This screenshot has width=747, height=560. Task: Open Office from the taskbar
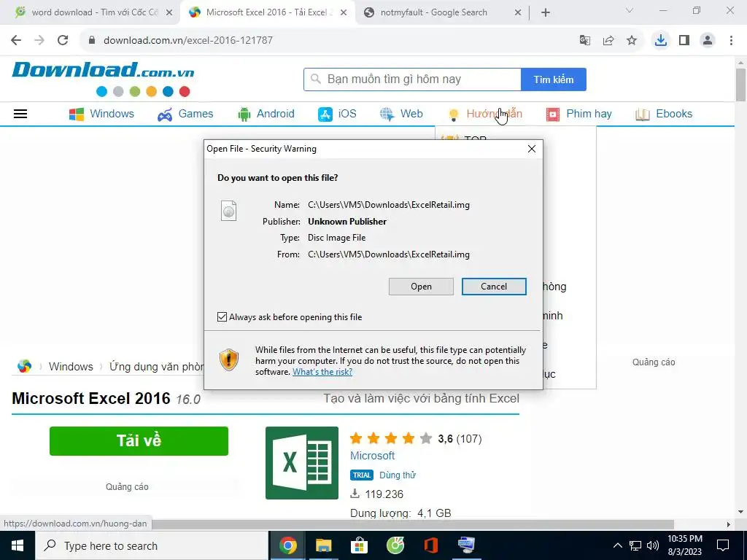coord(430,545)
